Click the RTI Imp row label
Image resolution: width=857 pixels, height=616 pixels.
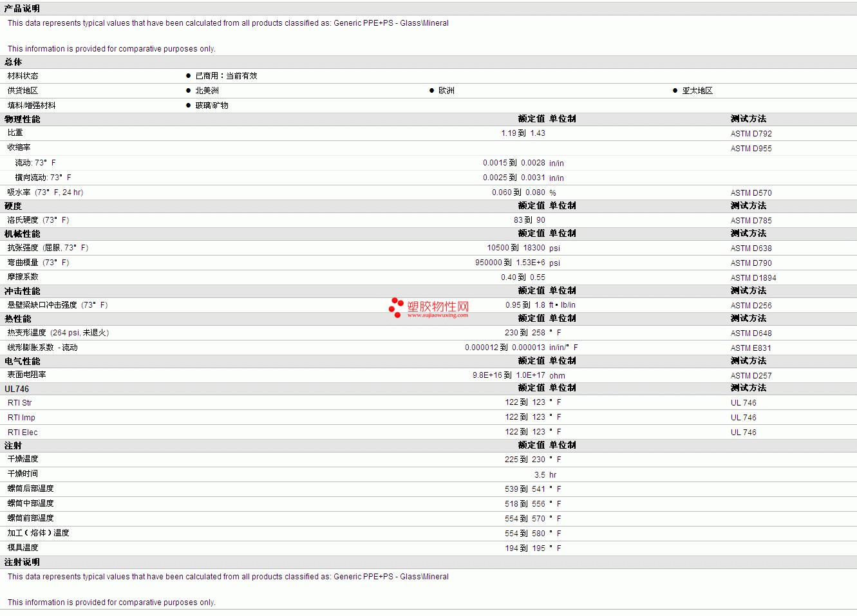pyautogui.click(x=21, y=418)
